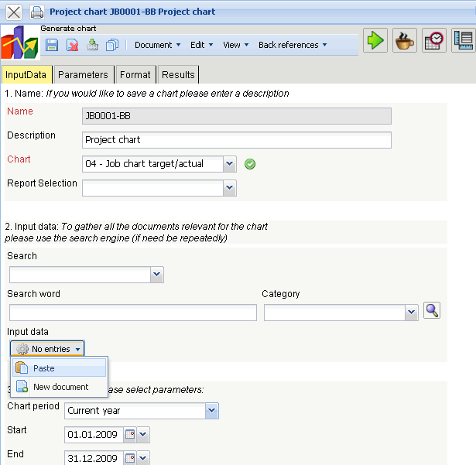Add to basket with green arrow icon
The image size is (476, 465).
click(92, 45)
